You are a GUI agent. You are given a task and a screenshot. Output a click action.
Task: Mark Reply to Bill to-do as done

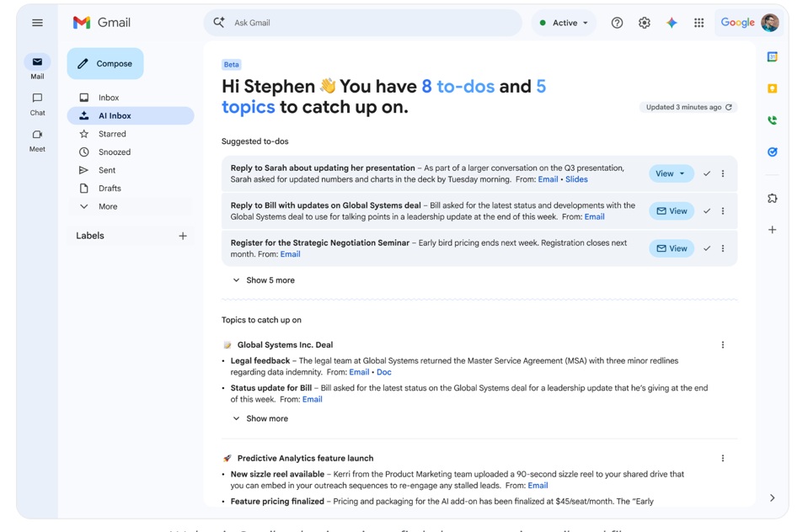pos(707,211)
